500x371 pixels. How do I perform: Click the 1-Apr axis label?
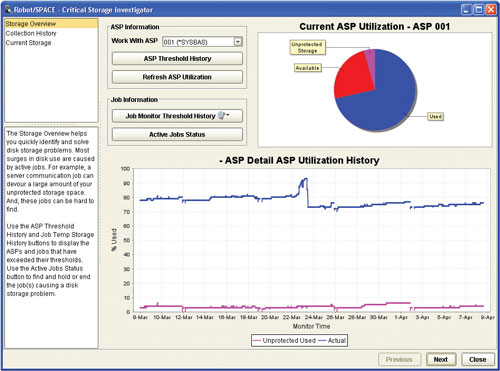click(401, 317)
